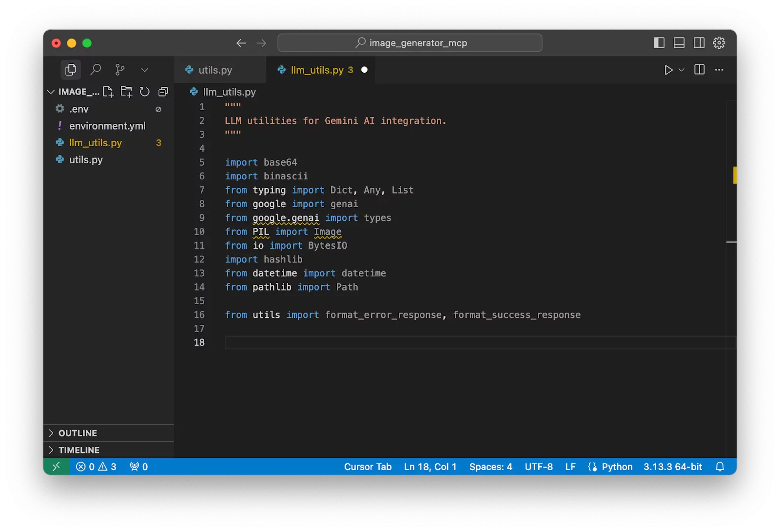
Task: Close llm_utils.py tab via unsaved dot
Action: click(364, 70)
